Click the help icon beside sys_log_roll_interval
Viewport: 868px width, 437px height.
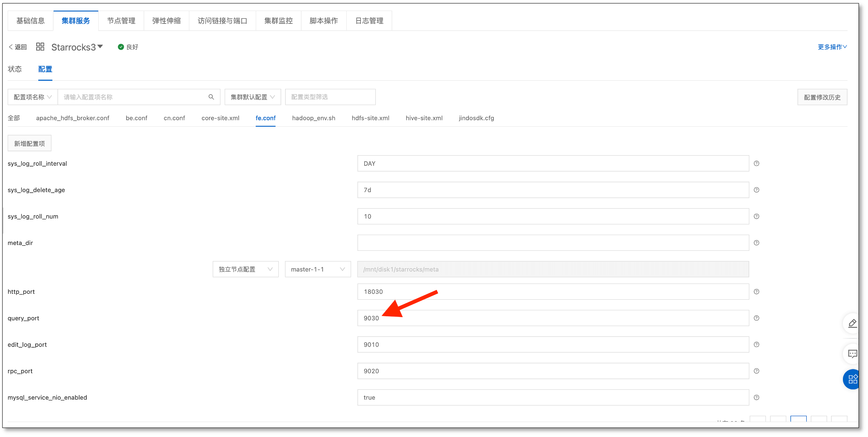757,164
